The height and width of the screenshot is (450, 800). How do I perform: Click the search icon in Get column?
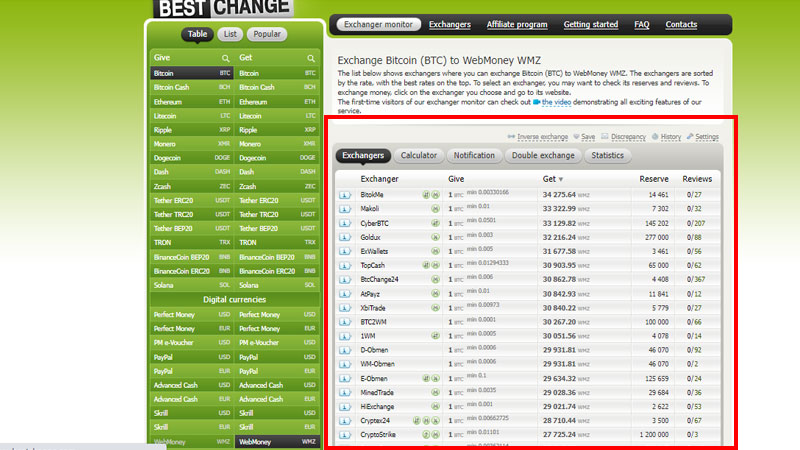311,58
